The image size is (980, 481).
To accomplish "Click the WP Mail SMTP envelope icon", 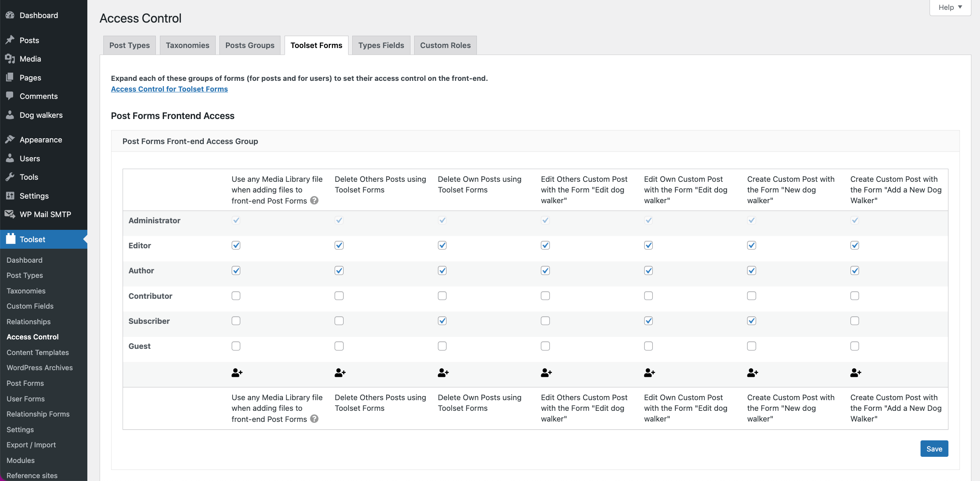I will click(10, 214).
